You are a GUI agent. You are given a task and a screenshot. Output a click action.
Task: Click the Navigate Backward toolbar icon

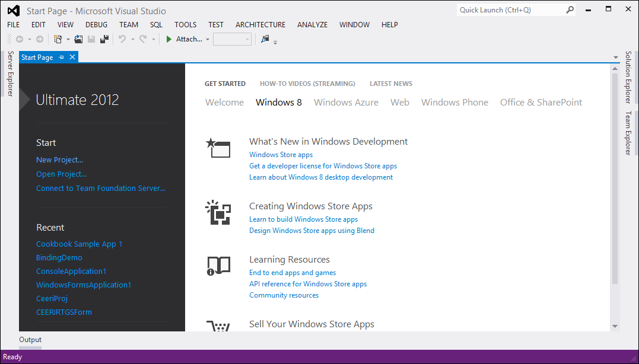[x=19, y=39]
